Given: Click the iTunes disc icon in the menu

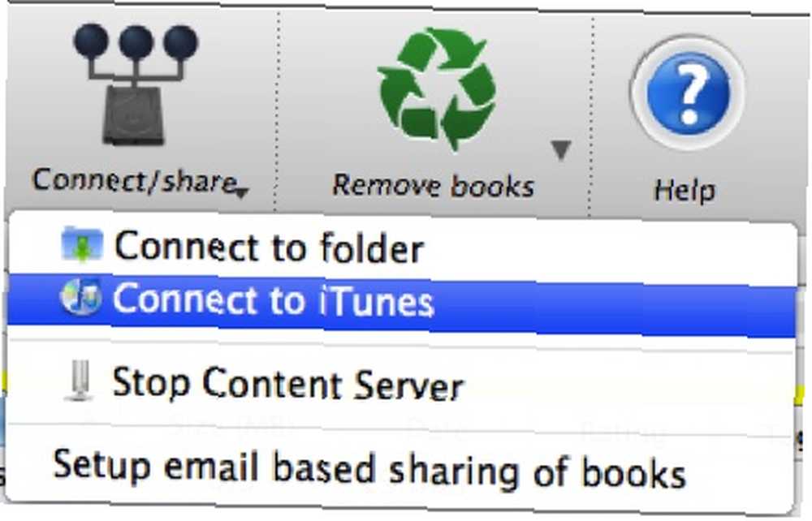Looking at the screenshot, I should [80, 297].
